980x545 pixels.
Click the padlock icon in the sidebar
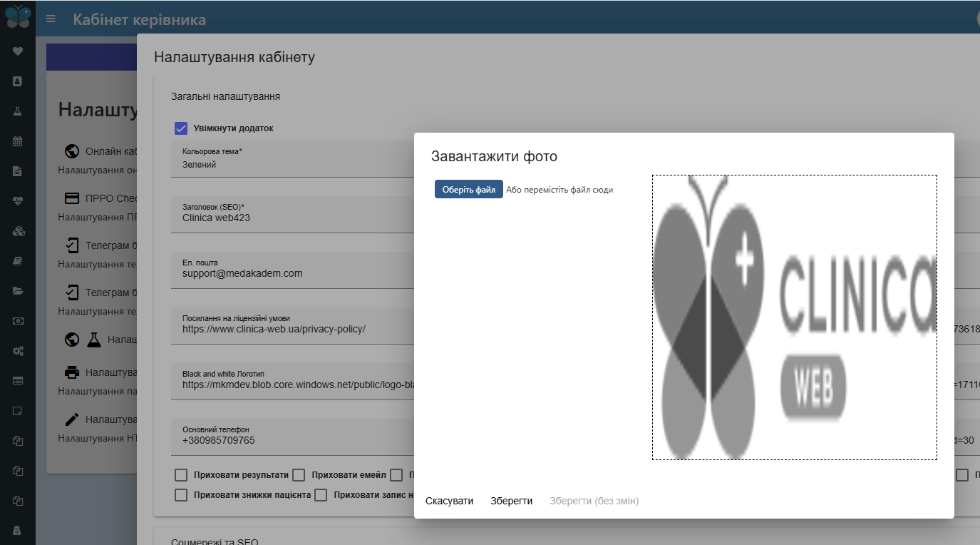coord(18,530)
